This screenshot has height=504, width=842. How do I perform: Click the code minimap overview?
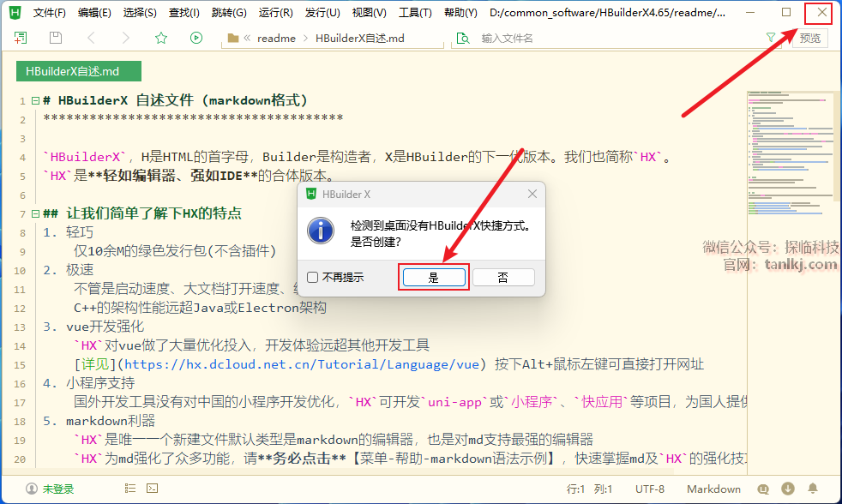[x=792, y=153]
